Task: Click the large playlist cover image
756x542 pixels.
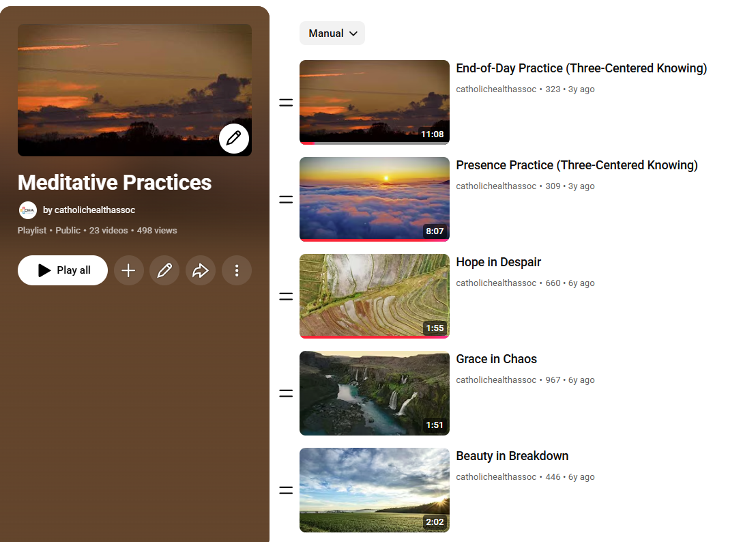Action: click(134, 90)
